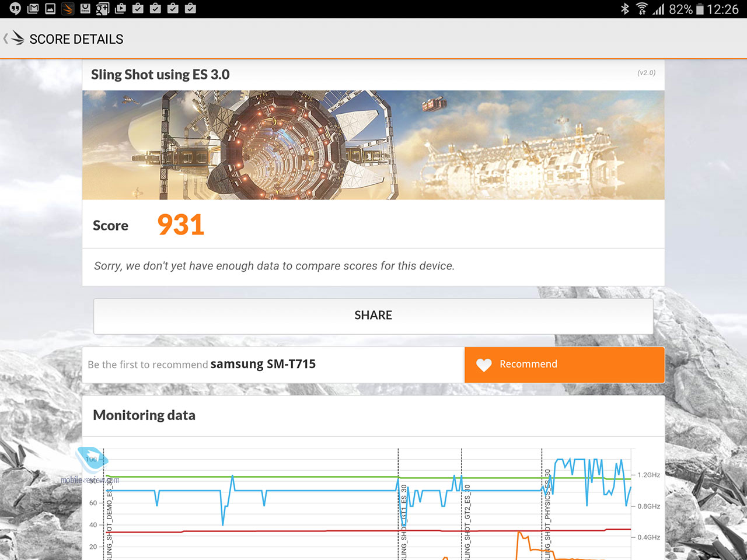Image resolution: width=747 pixels, height=560 pixels.
Task: Tap the 1.2GHz axis label
Action: coord(649,475)
